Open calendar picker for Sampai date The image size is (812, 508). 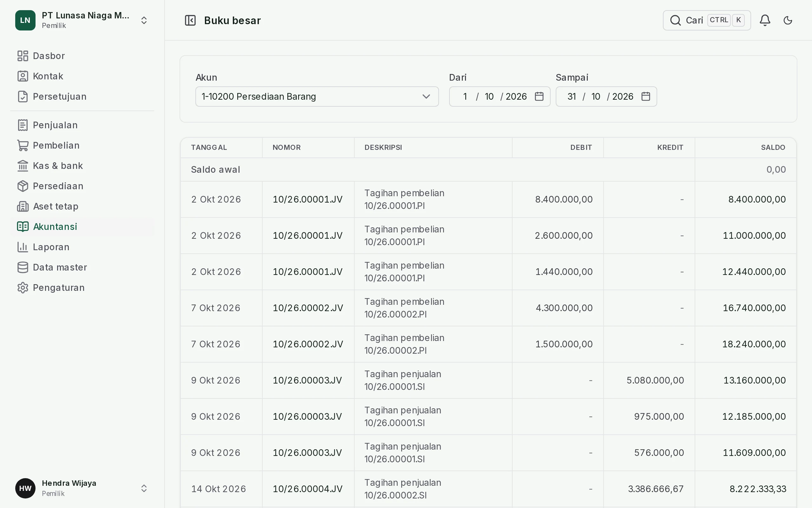click(645, 97)
